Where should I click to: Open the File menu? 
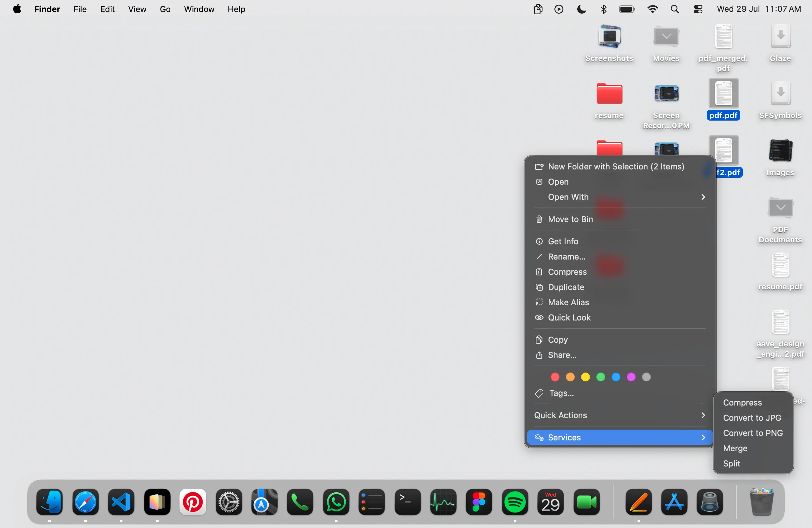click(x=80, y=9)
